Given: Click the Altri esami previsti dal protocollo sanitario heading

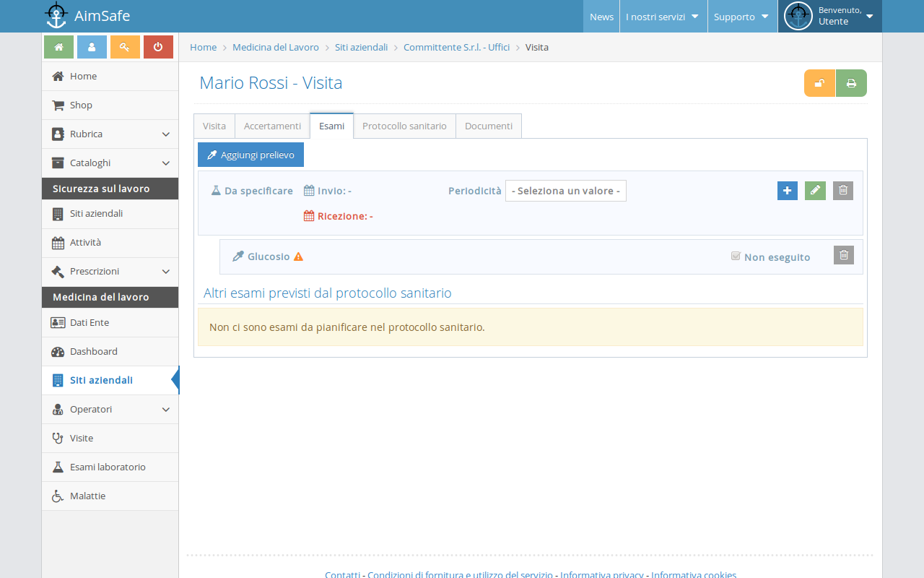Looking at the screenshot, I should coord(328,293).
